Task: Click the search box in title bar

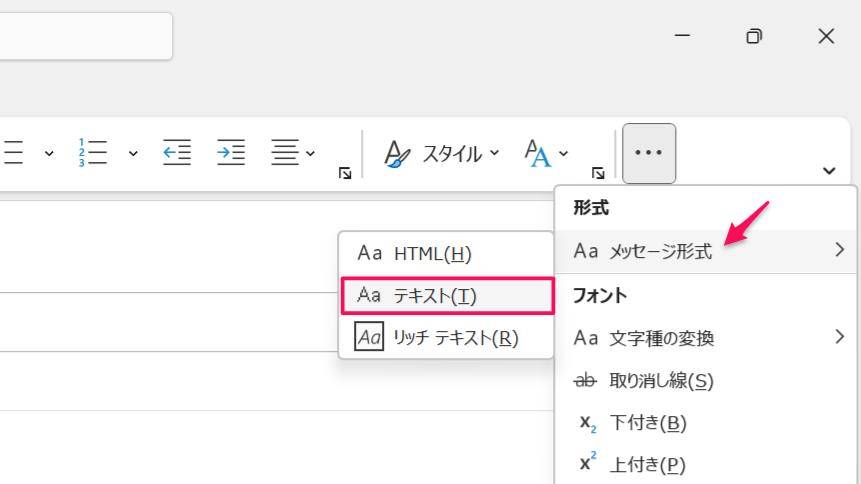Action: [86, 36]
